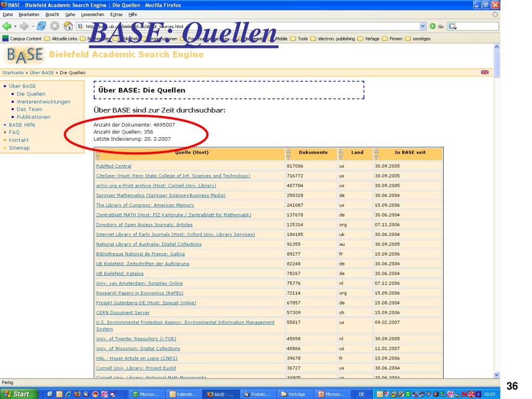Open the arXiv.org e-Print archive link
The width and height of the screenshot is (532, 399).
tap(156, 185)
